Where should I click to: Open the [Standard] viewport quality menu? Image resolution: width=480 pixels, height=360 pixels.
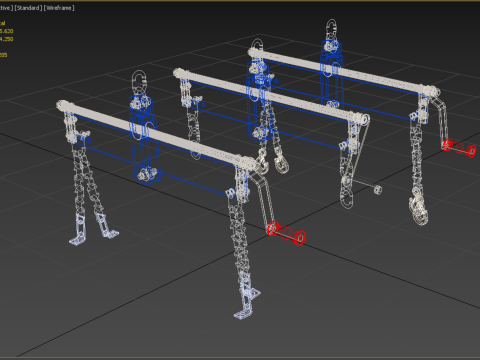pos(28,8)
